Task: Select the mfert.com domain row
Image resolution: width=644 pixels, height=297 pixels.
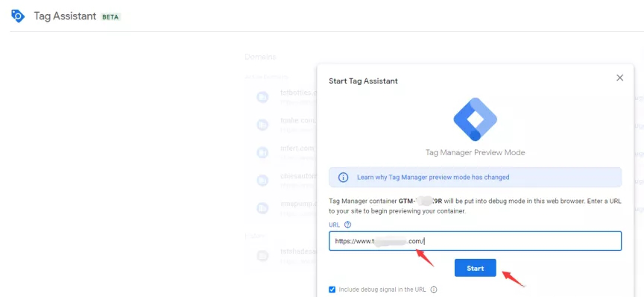Action: click(281, 152)
